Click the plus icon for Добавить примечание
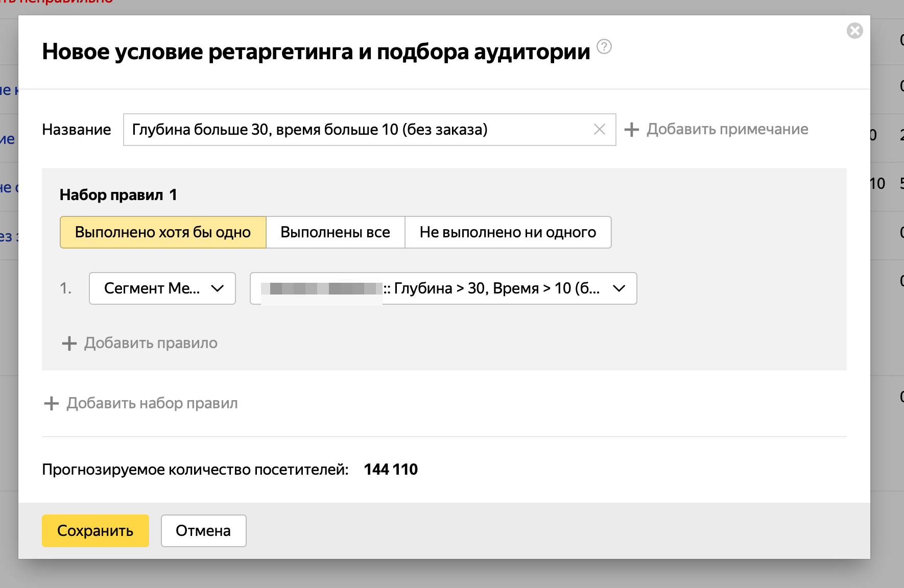The image size is (904, 588). (632, 130)
